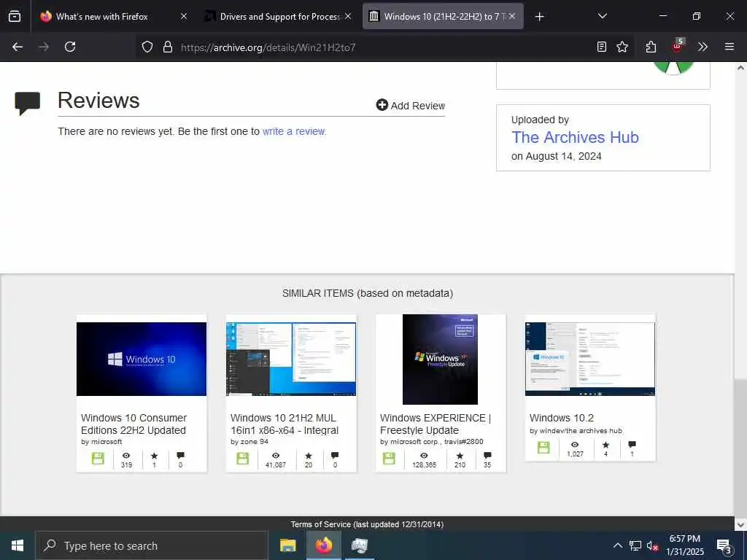Switch to Drivers and Support tab
The width and height of the screenshot is (747, 560).
tap(279, 17)
